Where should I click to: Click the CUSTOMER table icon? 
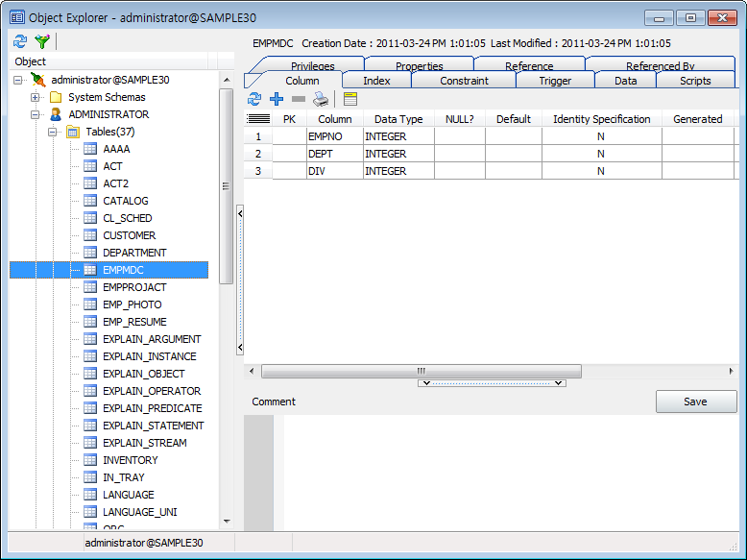(x=90, y=235)
